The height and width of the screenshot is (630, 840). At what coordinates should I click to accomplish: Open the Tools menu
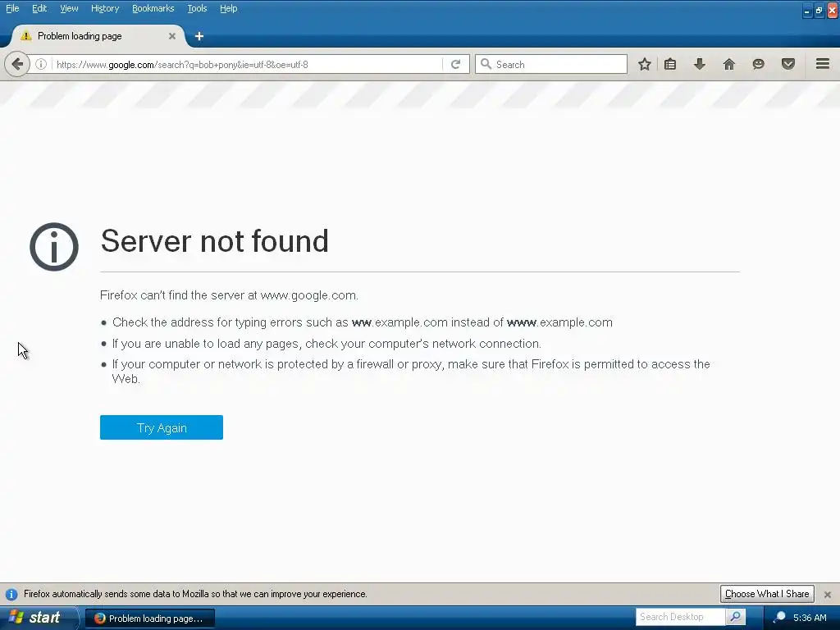pyautogui.click(x=197, y=8)
